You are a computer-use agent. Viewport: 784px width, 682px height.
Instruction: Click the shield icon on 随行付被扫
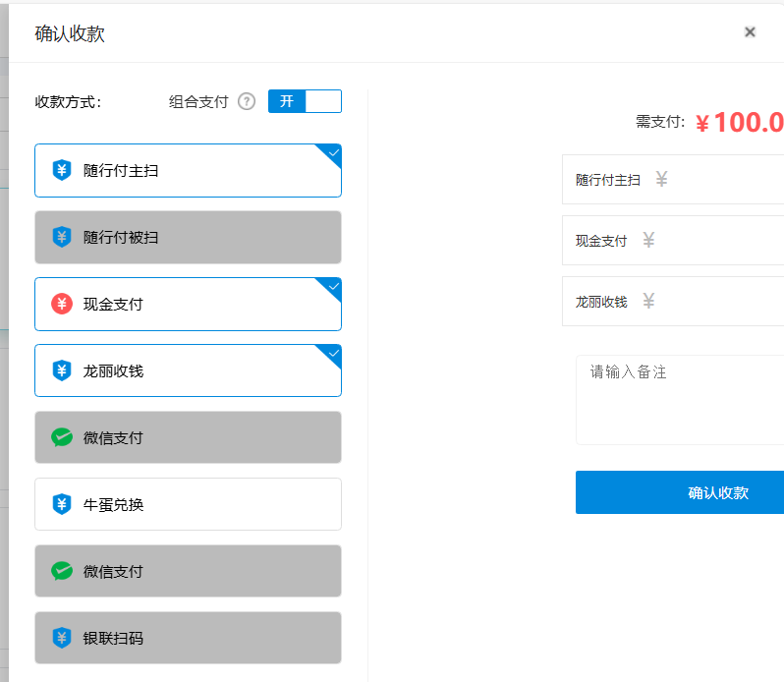[x=62, y=238]
